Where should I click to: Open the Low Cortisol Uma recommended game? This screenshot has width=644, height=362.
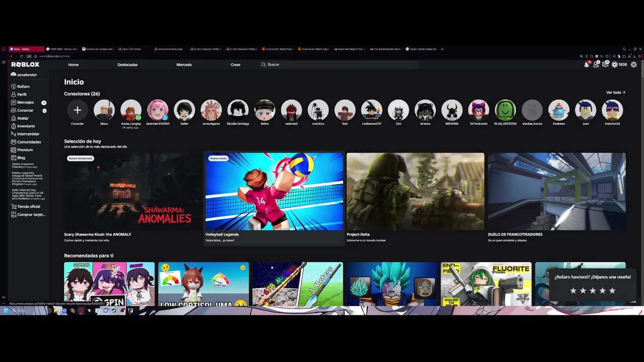[203, 284]
